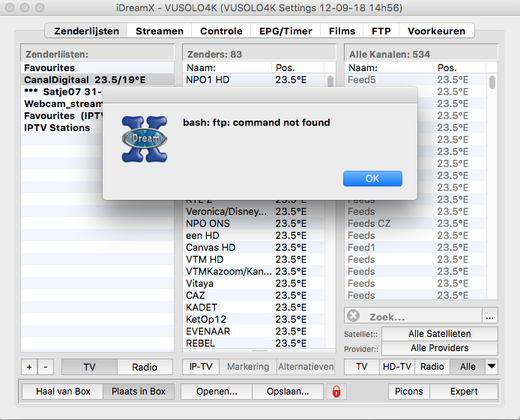The height and width of the screenshot is (420, 520).
Task: Switch to the EPG/Timer tab
Action: pyautogui.click(x=285, y=31)
